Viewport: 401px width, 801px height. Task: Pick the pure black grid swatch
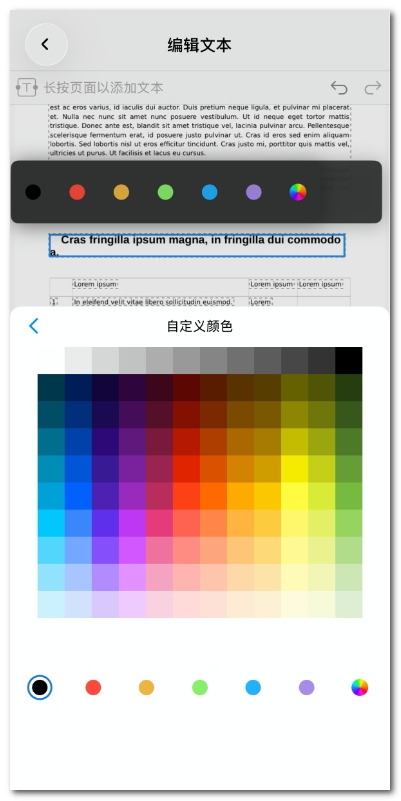(x=349, y=361)
